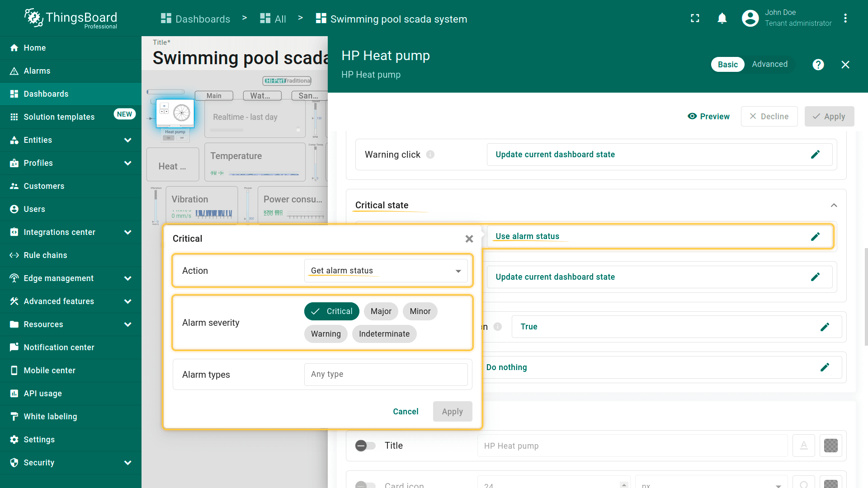Edit the Do nothing action pencil
The height and width of the screenshot is (488, 868).
click(825, 367)
